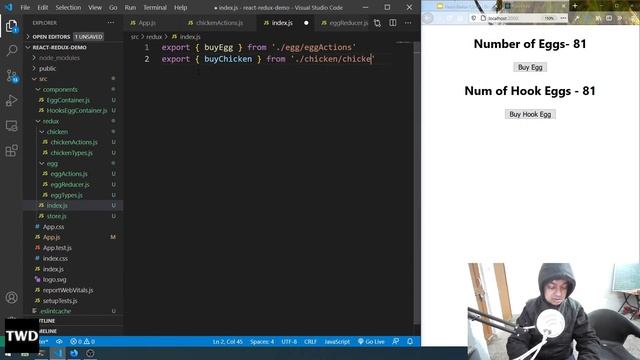This screenshot has width=640, height=360.
Task: Open EggContainer.js in file tree
Action: coord(68,100)
